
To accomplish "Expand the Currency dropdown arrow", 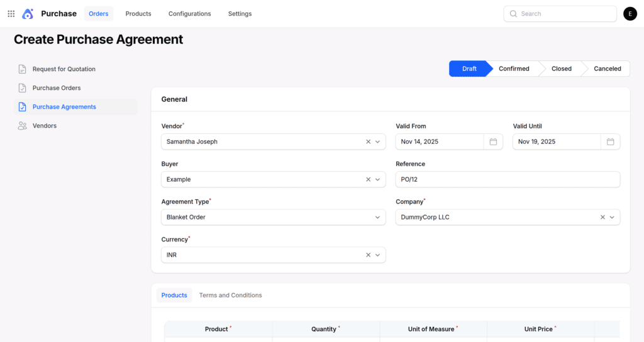I will [x=378, y=255].
